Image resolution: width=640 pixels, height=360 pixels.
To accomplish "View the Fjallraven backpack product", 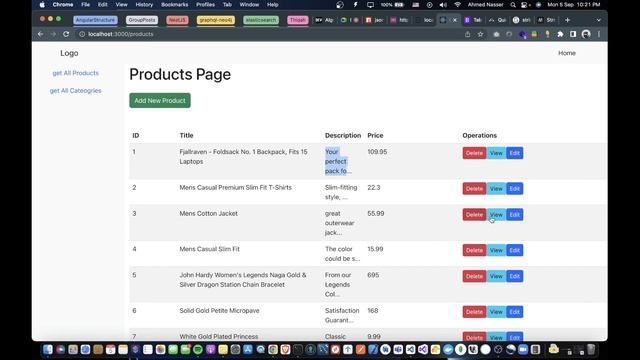I will (496, 153).
